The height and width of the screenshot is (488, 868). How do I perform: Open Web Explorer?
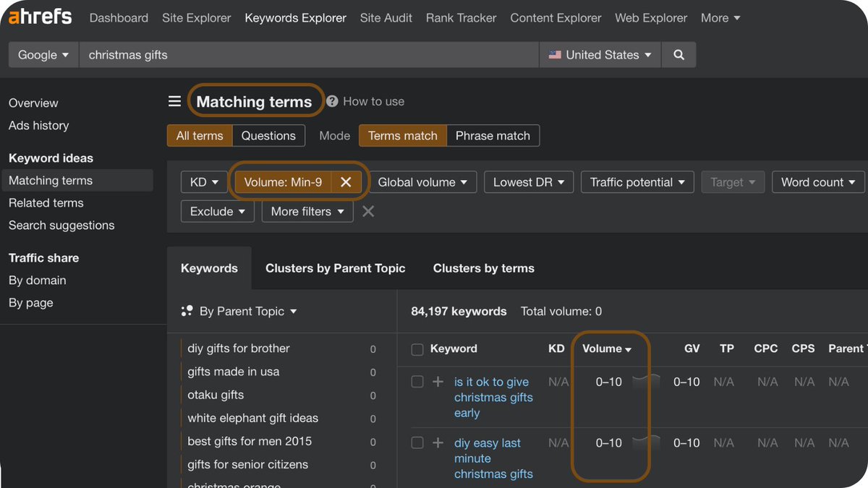[x=651, y=18]
